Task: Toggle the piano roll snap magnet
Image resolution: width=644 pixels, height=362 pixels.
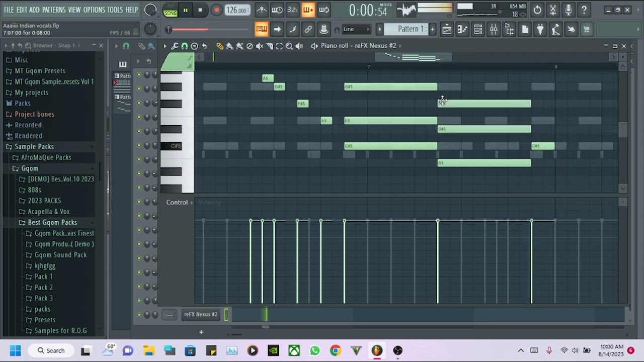Action: [185, 46]
